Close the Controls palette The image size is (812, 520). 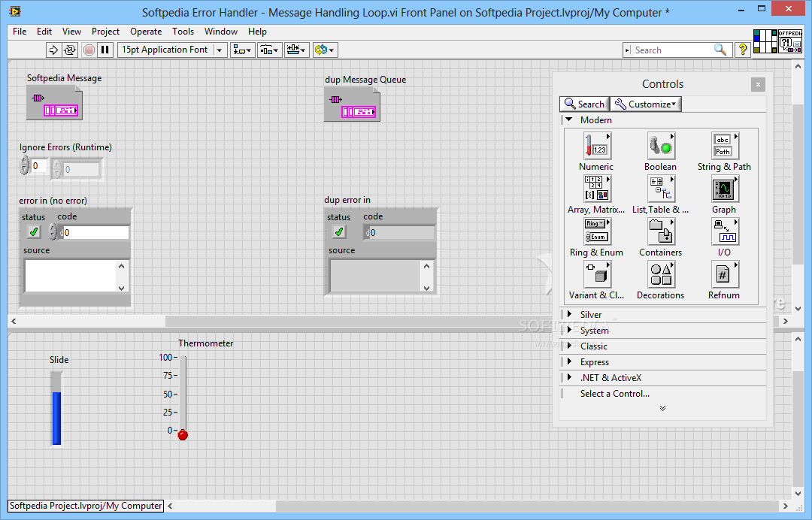tap(758, 84)
